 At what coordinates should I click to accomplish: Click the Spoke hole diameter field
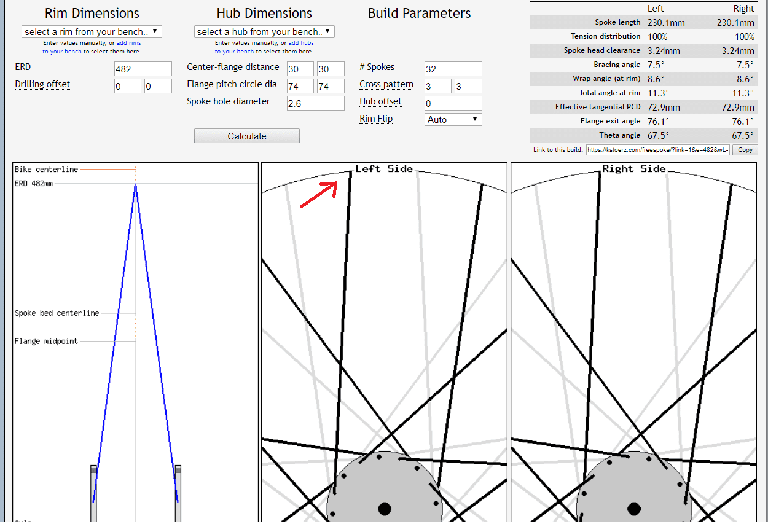tap(315, 103)
